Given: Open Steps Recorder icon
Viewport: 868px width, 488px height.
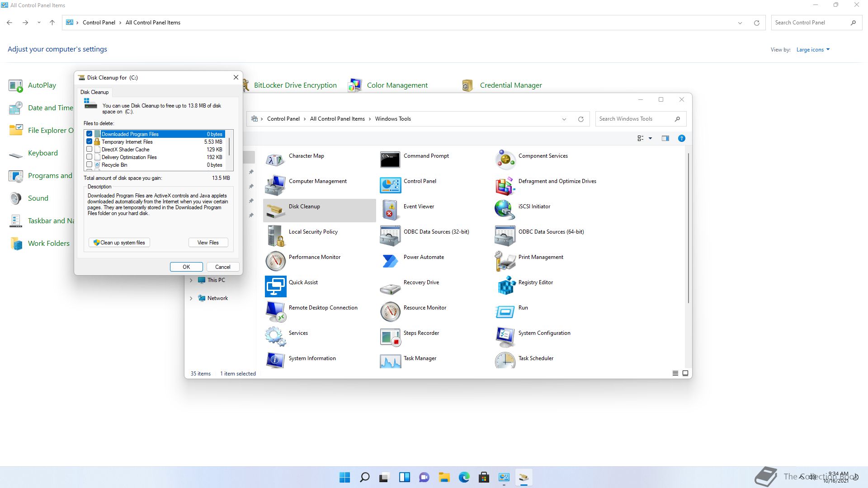Looking at the screenshot, I should pyautogui.click(x=390, y=337).
